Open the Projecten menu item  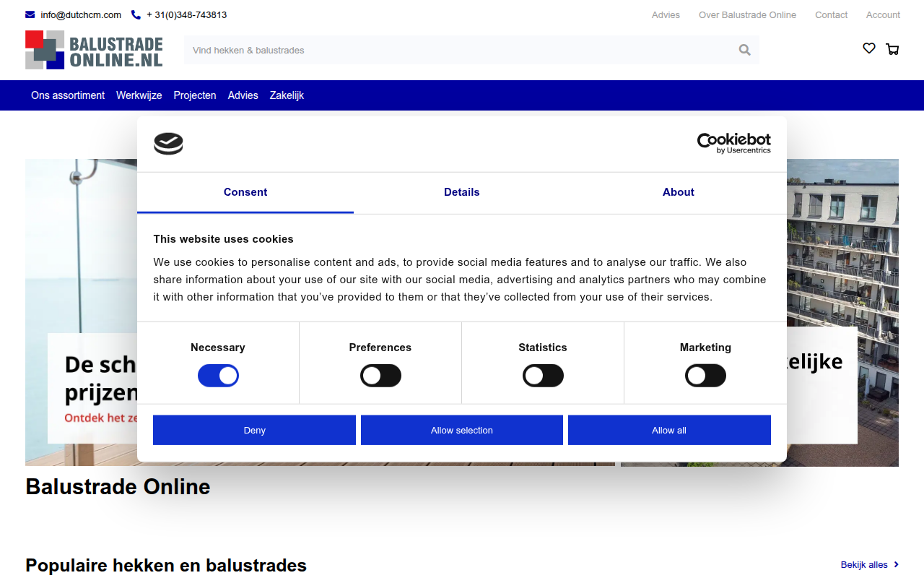(x=195, y=95)
